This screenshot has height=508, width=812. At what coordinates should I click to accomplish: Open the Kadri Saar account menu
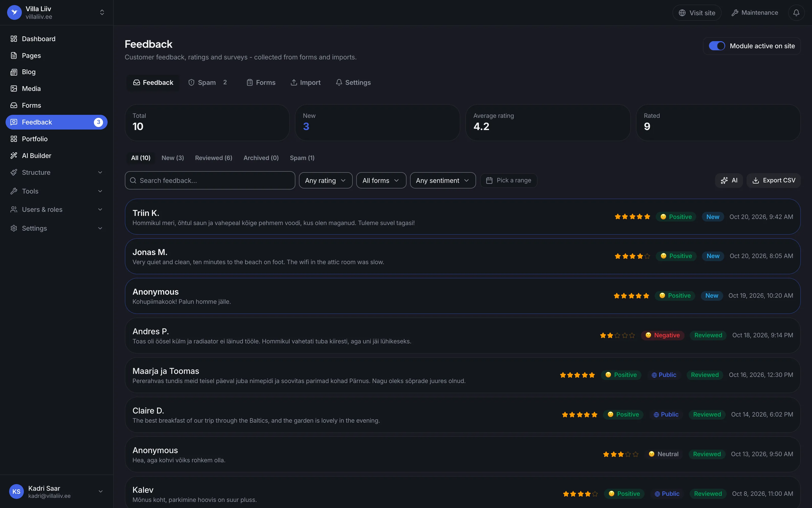(56, 491)
